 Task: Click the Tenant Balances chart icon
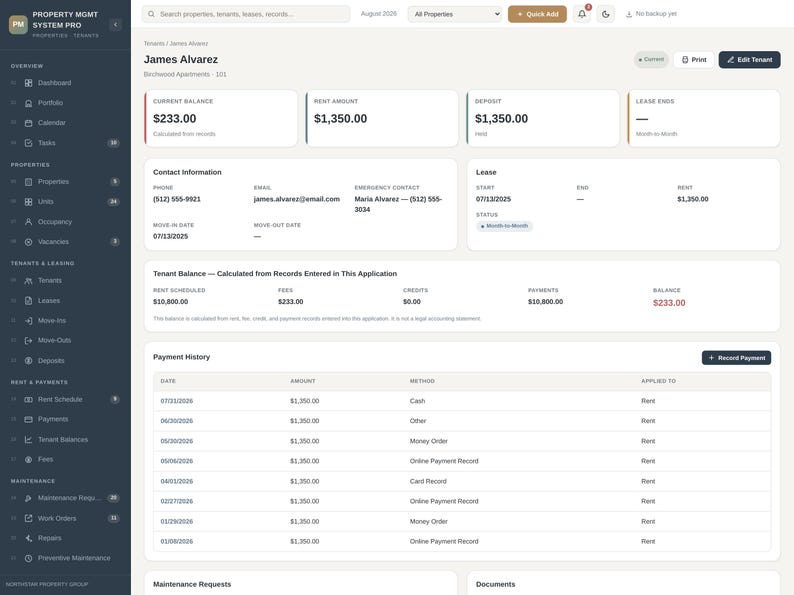click(x=28, y=440)
